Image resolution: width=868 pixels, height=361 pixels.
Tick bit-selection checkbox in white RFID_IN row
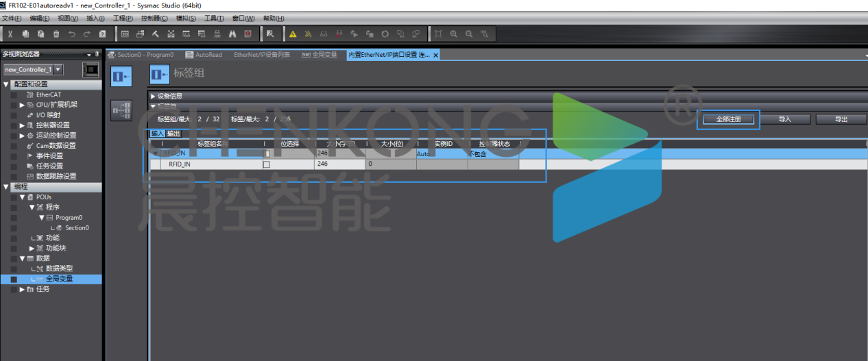pyautogui.click(x=267, y=164)
